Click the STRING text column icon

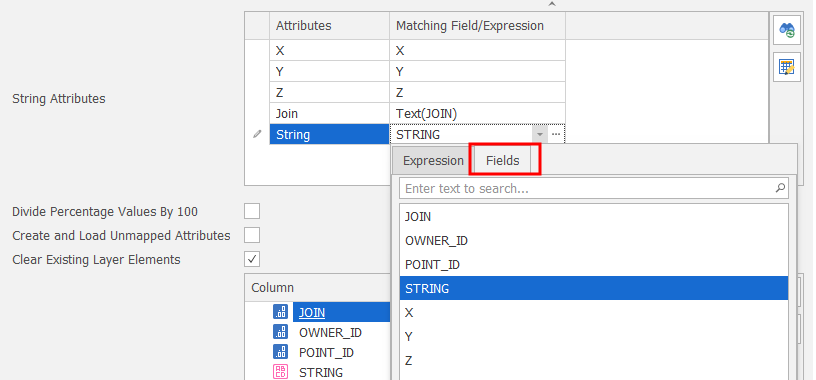280,372
